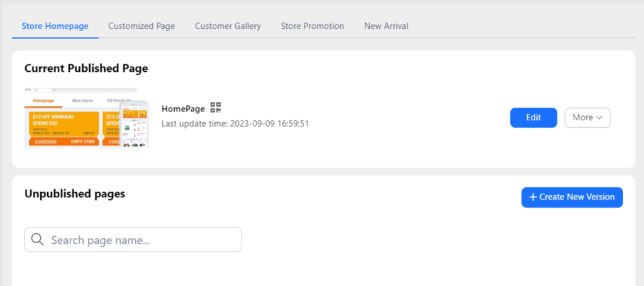Click the plus icon on Create New Version
Screen dimensions: 644x286
[x=533, y=197]
